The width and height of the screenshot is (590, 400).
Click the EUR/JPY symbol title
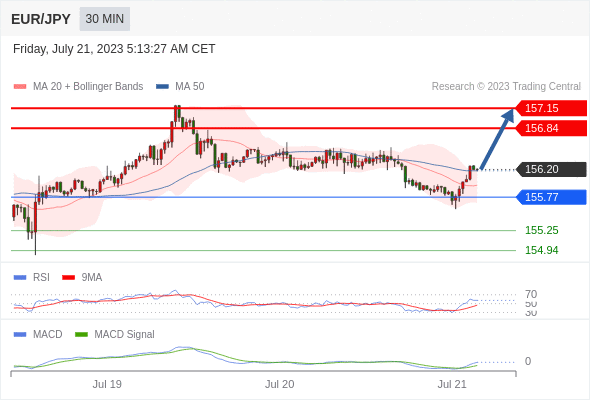[41, 19]
